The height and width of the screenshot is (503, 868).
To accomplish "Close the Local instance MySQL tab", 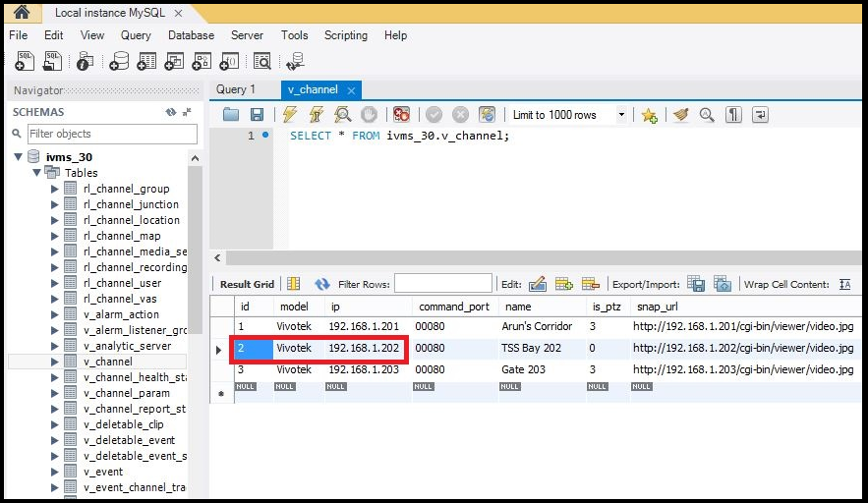I will click(178, 13).
